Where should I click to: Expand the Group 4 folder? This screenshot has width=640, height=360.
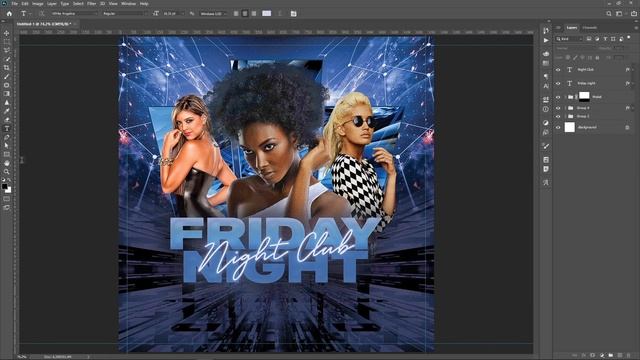[x=566, y=108]
